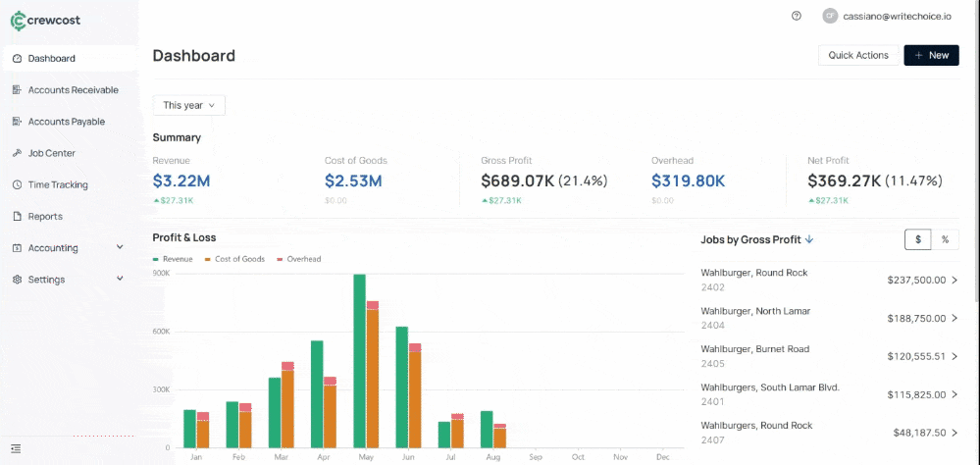
Task: Go to Accounts Payable in sidebar
Action: coord(66,122)
